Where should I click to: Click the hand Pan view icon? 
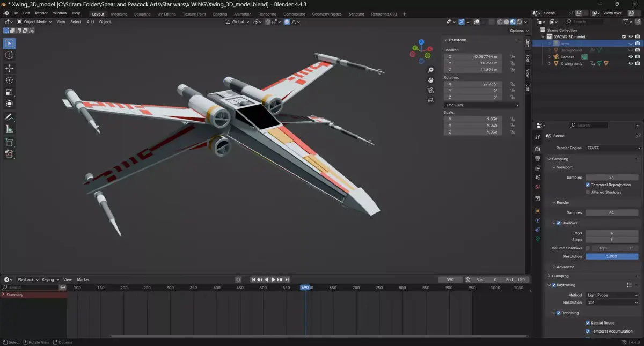coord(430,80)
